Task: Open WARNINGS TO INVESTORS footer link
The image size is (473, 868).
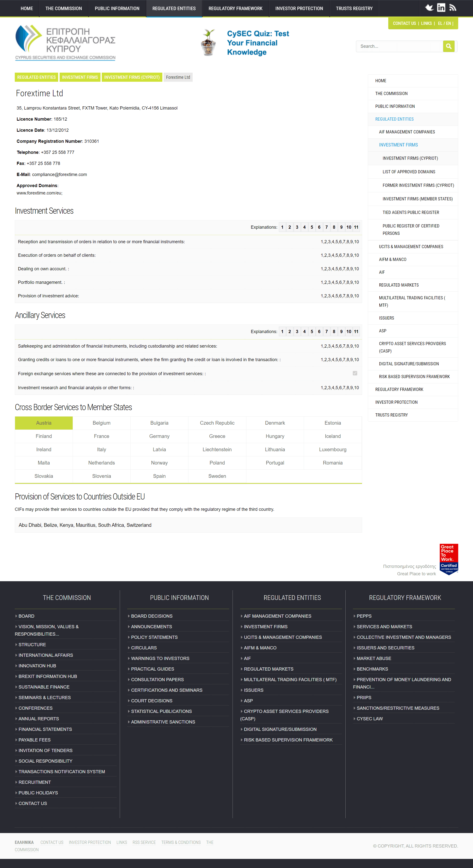Action: 160,659
